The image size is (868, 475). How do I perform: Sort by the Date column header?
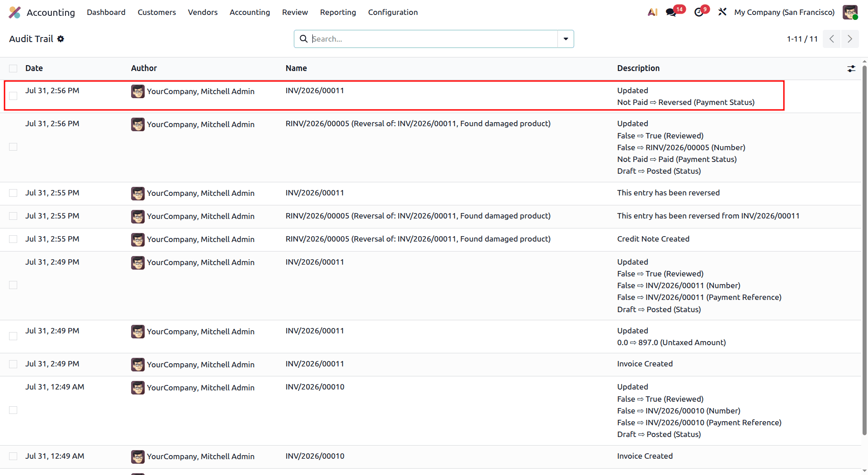click(x=34, y=68)
